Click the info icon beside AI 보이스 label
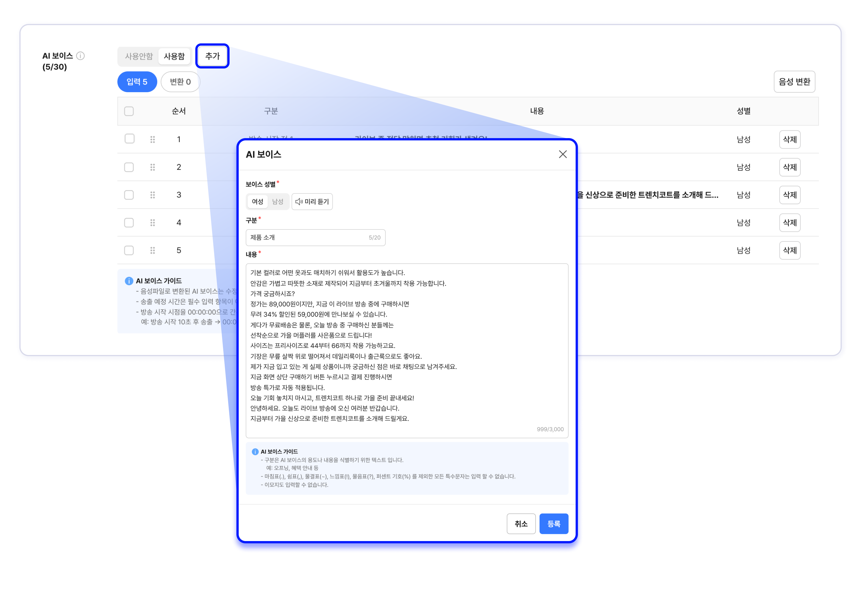 (80, 56)
